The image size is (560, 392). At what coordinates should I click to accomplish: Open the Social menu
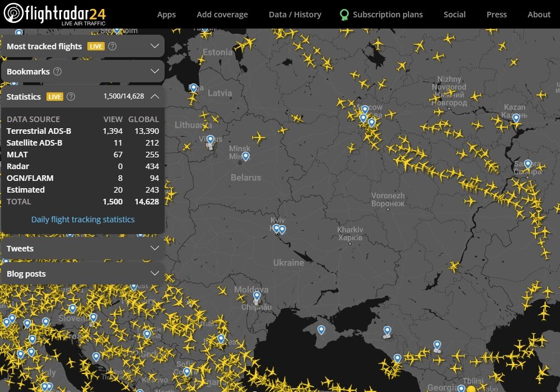coord(454,15)
